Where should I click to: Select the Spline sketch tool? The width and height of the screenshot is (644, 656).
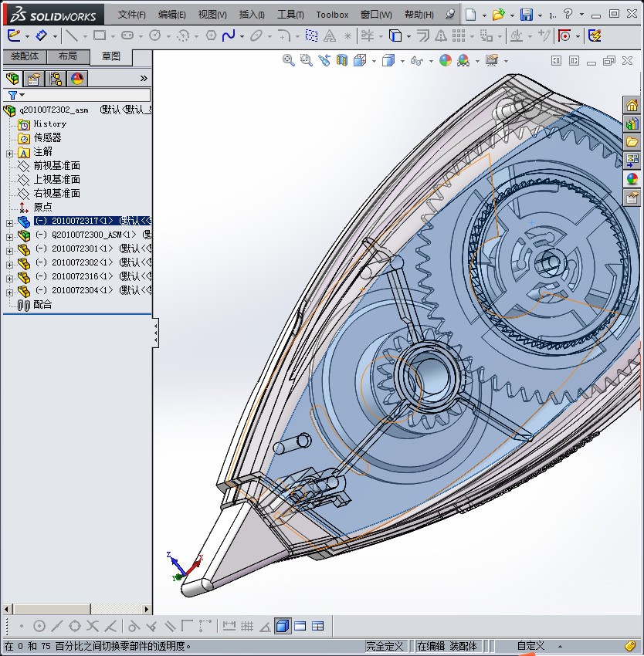[229, 36]
